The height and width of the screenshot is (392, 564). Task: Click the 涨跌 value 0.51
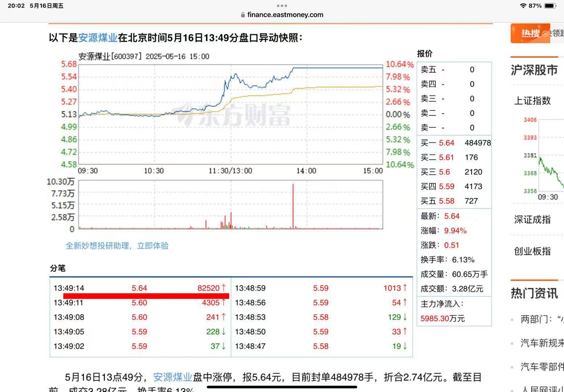pos(452,245)
